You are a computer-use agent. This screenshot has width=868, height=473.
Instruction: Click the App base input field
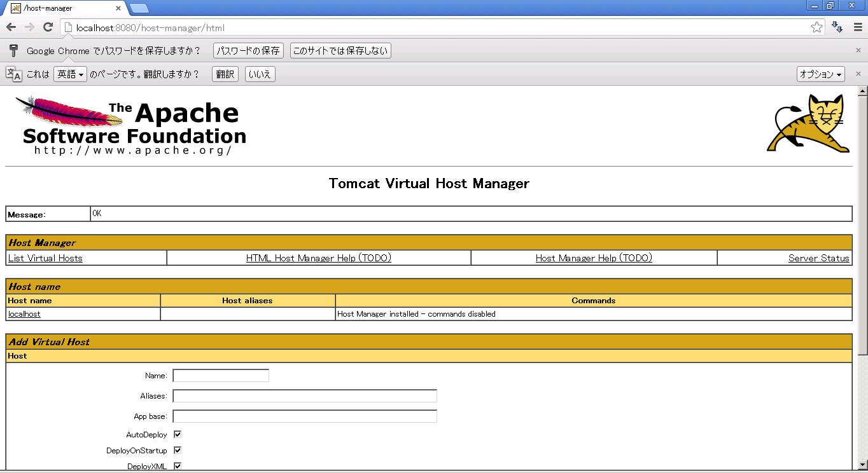click(305, 416)
